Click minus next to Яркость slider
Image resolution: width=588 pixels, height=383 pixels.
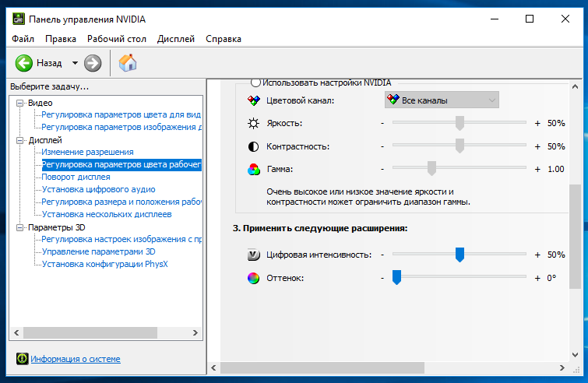click(382, 123)
